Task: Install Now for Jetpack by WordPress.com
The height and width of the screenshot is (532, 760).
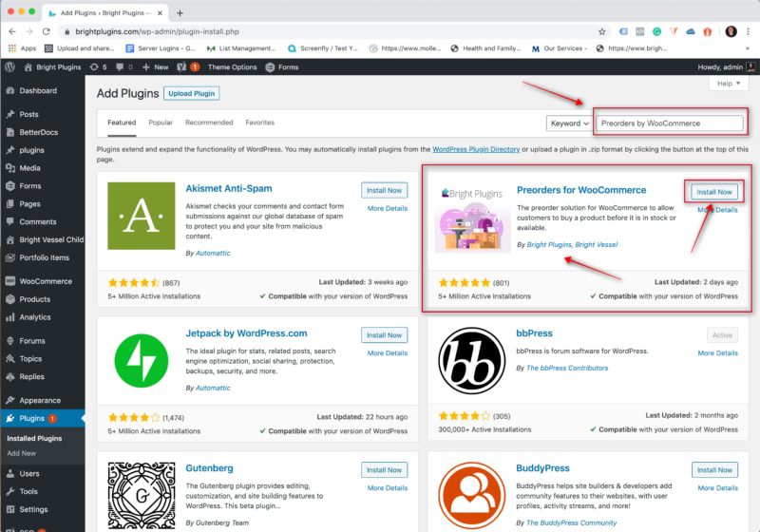Action: coord(384,335)
